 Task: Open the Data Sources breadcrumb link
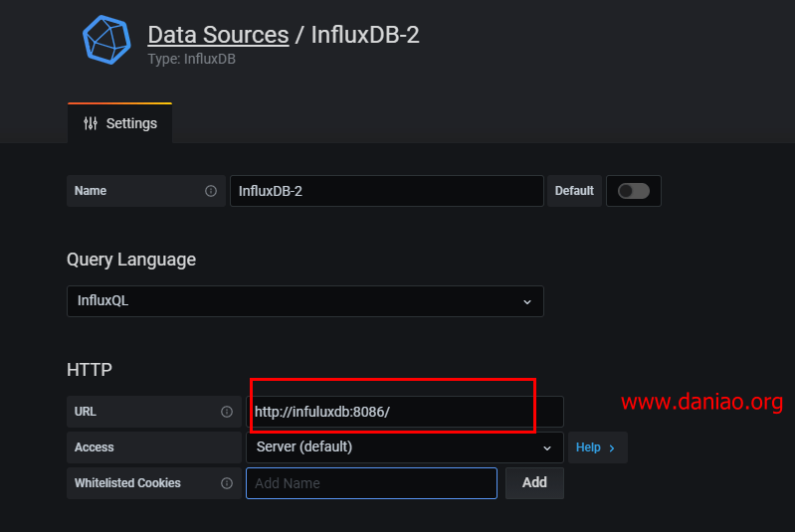tap(218, 35)
